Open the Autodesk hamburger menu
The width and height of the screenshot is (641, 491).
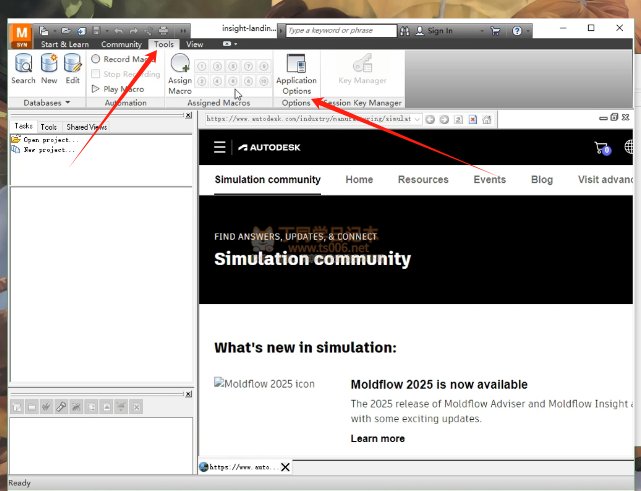(x=220, y=147)
